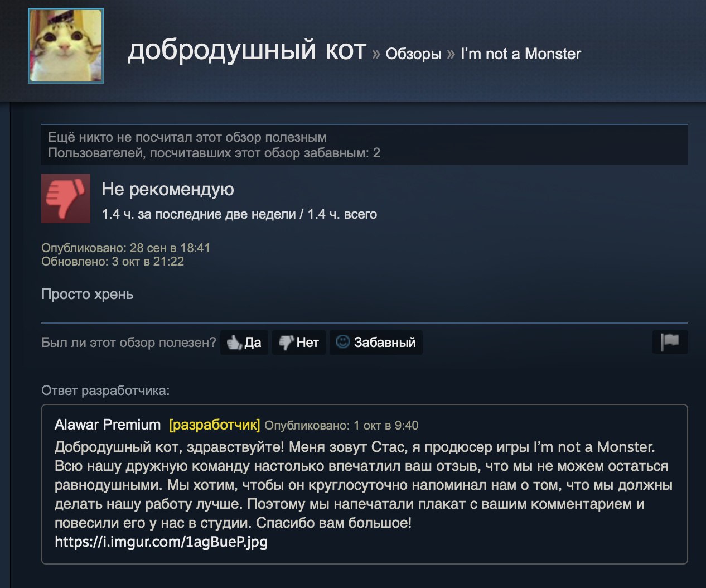Go to the Обзоры breadcrumb
Screen dimensions: 706x588
click(413, 54)
